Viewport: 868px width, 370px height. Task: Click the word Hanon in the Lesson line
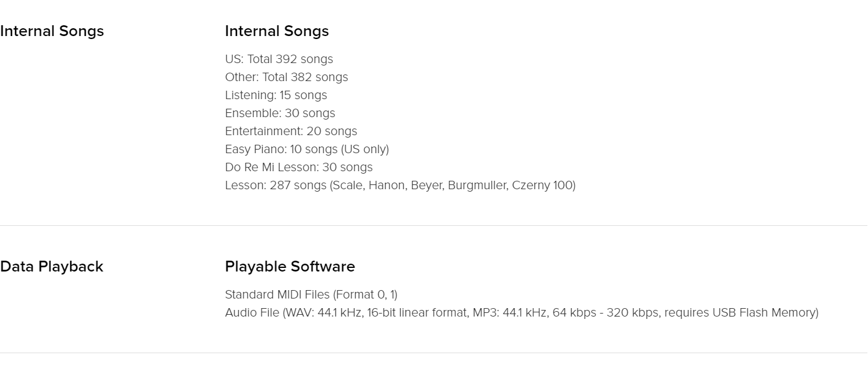point(386,185)
